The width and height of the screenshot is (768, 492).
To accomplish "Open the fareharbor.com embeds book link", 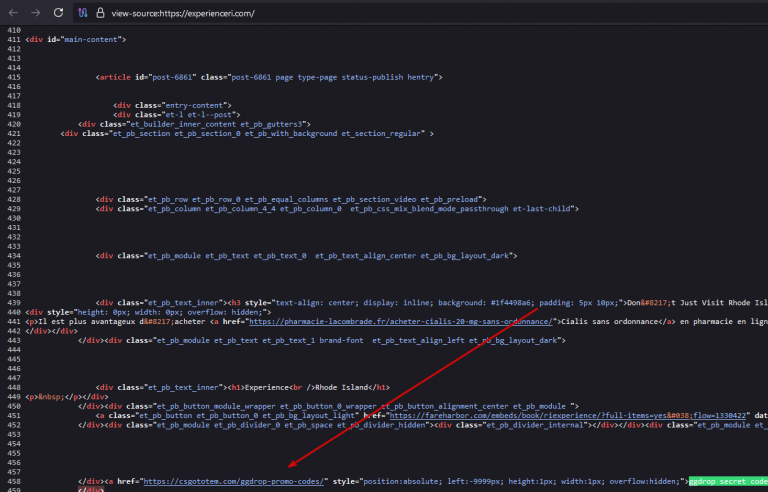I will coord(567,416).
